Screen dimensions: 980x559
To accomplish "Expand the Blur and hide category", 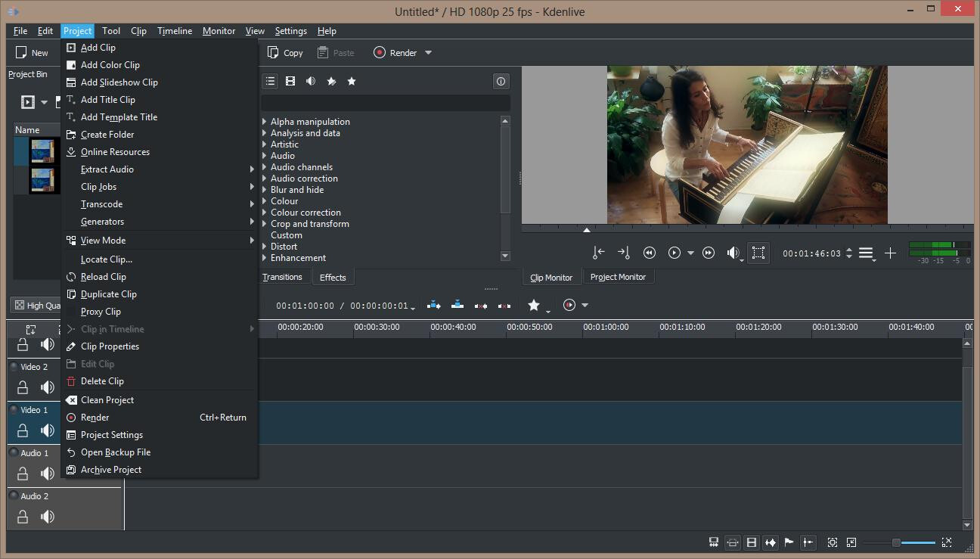I will tap(265, 190).
